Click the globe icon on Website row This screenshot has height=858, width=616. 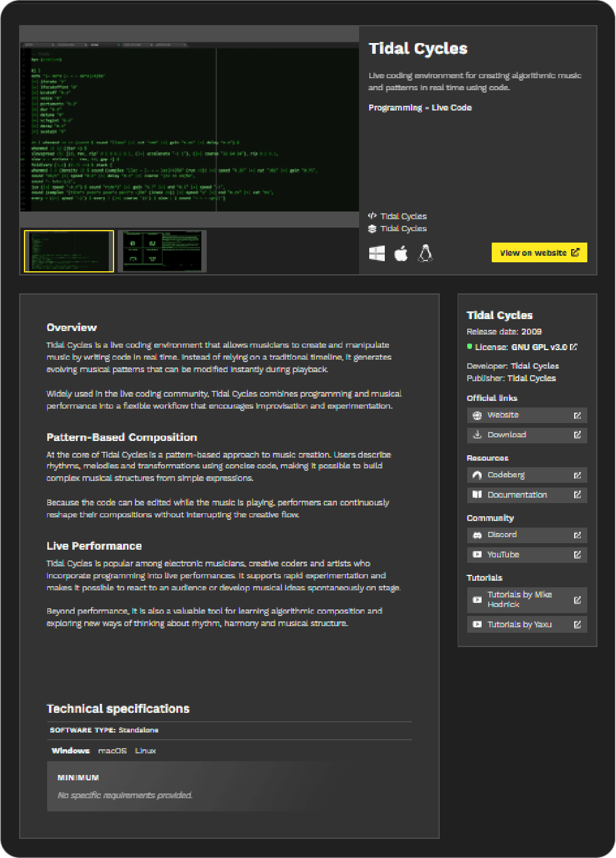tap(477, 415)
